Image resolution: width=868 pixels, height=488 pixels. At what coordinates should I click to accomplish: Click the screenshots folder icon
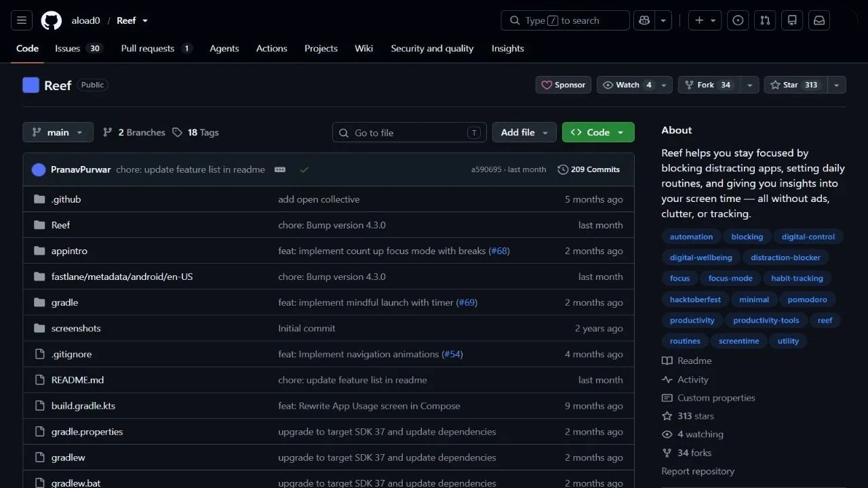coord(39,328)
